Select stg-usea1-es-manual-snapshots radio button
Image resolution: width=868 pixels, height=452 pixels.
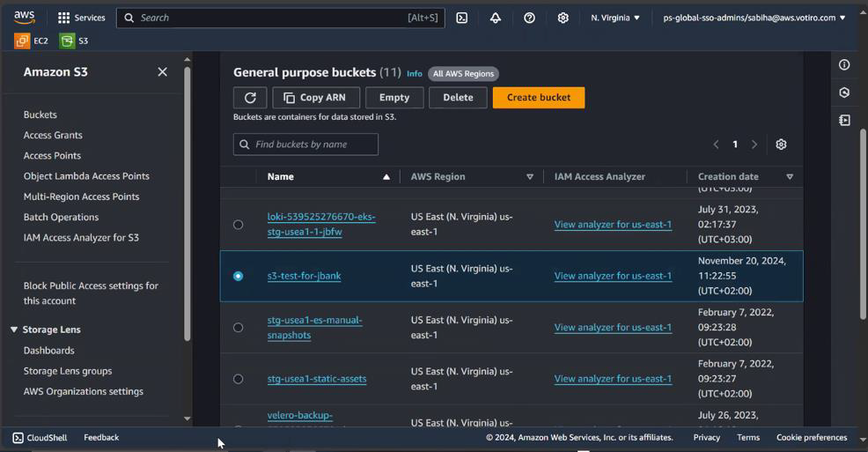(x=238, y=328)
